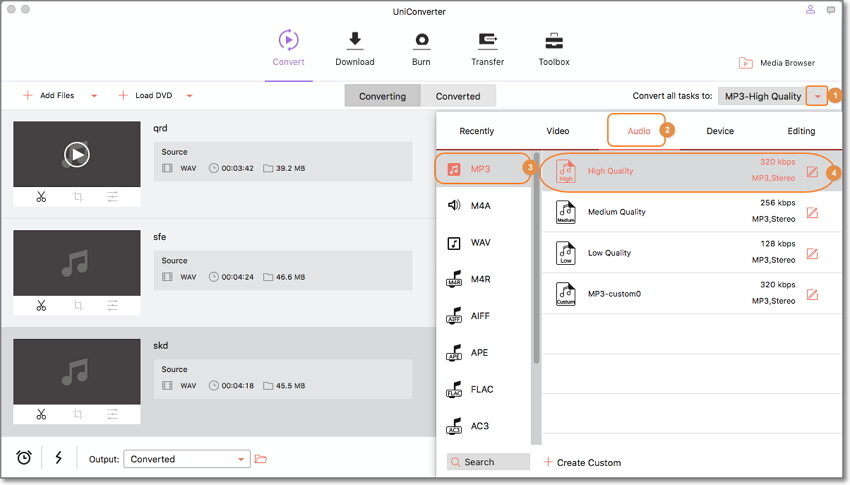Screen dimensions: 850x485
Task: Select APE format in list
Action: pyautogui.click(x=484, y=352)
